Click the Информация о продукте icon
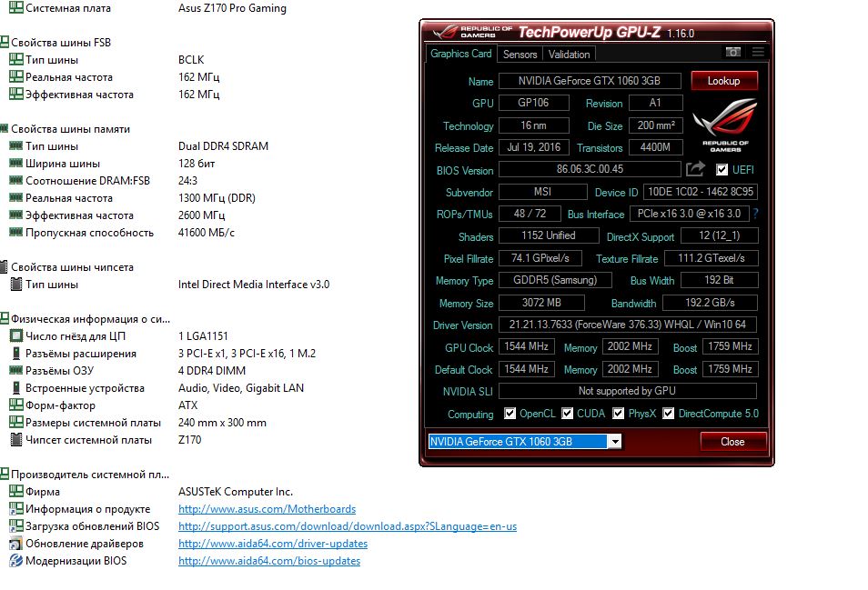The height and width of the screenshot is (590, 868). click(16, 509)
